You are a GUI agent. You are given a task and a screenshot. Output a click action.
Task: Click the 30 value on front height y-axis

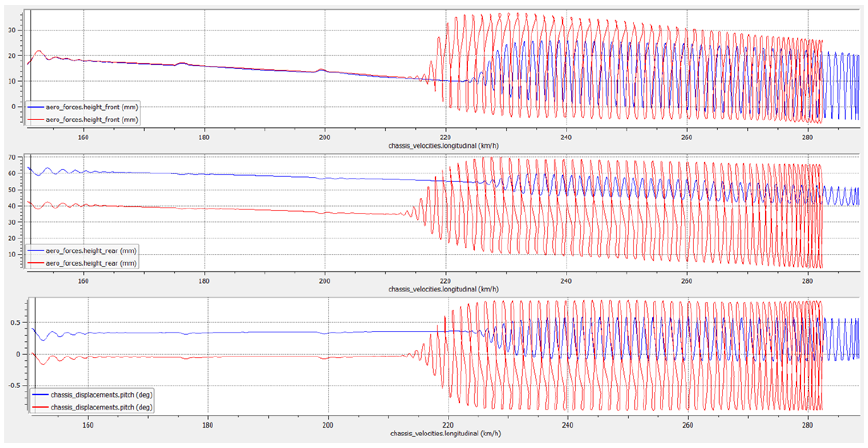point(12,30)
